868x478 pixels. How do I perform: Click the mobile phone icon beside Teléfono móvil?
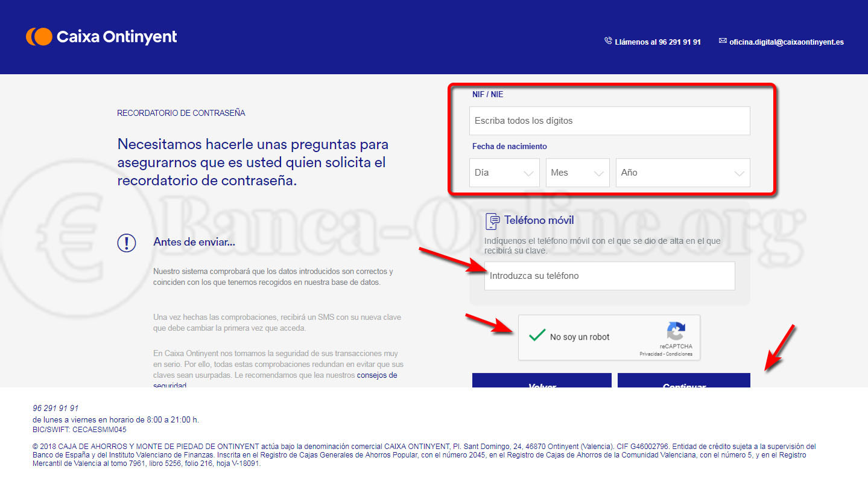(x=492, y=221)
